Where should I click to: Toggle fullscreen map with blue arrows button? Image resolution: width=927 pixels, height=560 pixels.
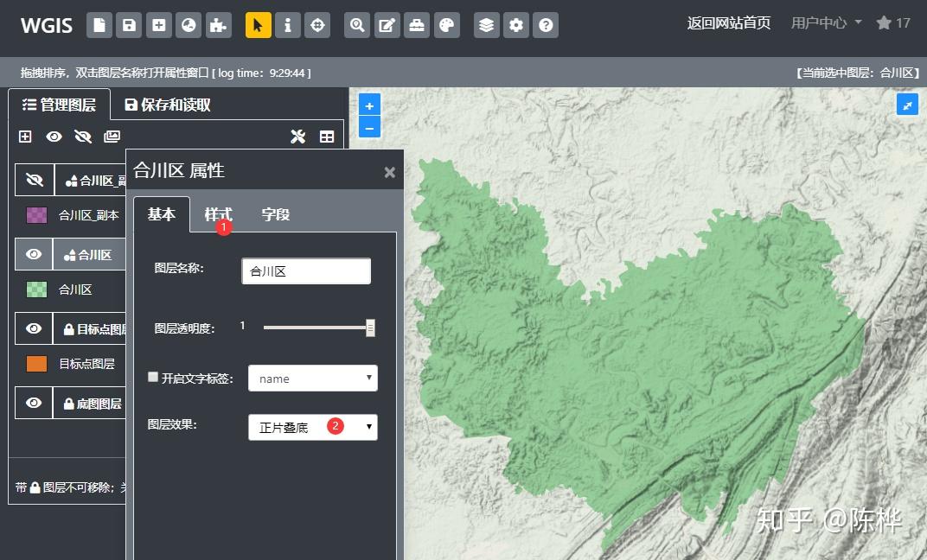(907, 105)
